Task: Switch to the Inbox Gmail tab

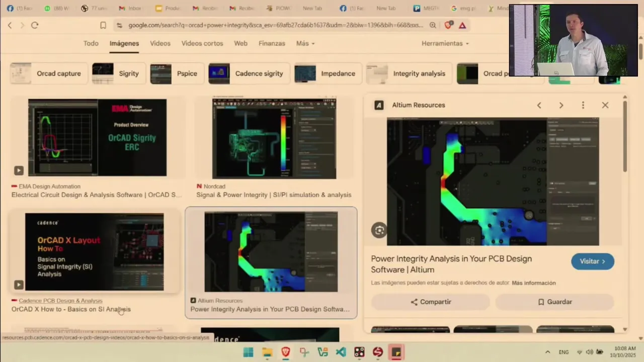Action: pos(129,8)
